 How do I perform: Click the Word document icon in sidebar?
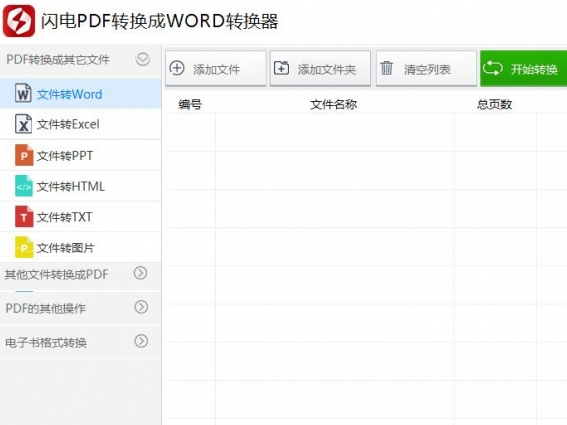[23, 93]
